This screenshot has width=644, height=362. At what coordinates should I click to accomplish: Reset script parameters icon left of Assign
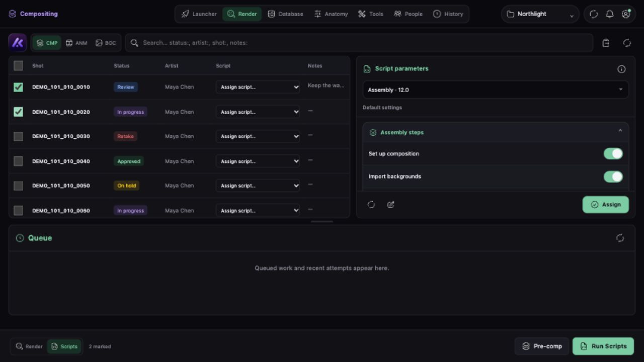pos(371,205)
